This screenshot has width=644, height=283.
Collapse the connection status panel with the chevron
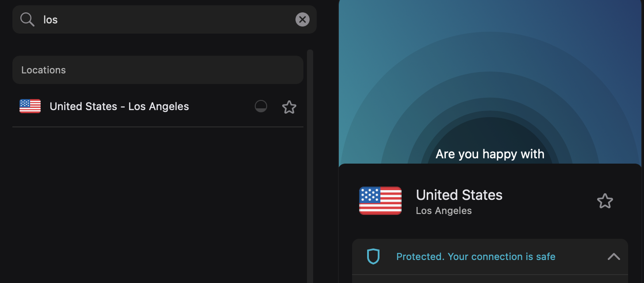pyautogui.click(x=613, y=256)
